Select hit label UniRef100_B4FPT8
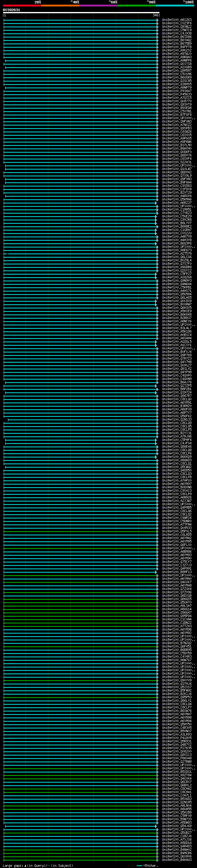The image size is (197, 868). click(177, 47)
